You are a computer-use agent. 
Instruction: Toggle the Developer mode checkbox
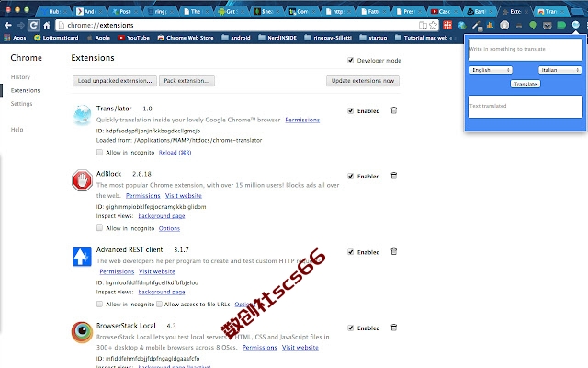[351, 60]
